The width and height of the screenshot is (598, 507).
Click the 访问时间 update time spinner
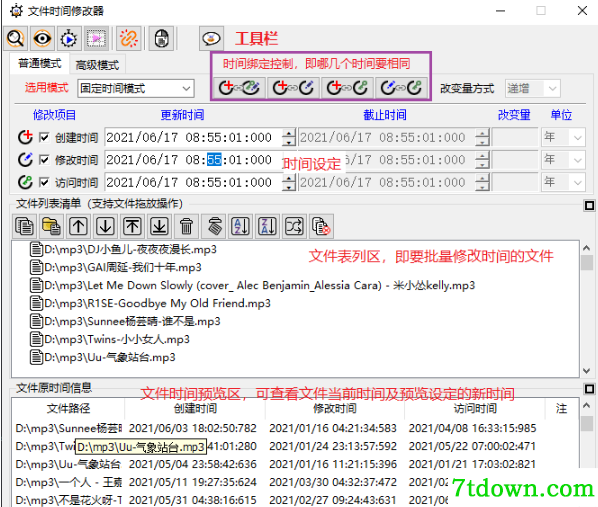click(289, 182)
